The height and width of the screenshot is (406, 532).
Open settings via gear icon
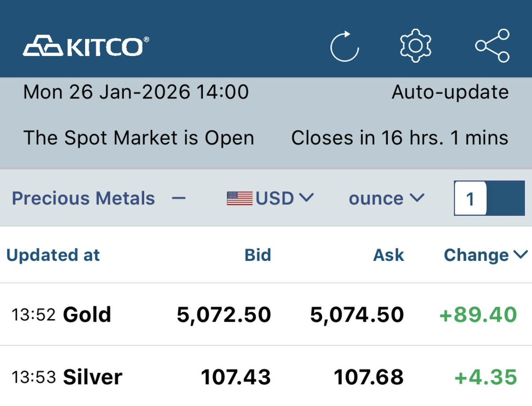point(415,46)
